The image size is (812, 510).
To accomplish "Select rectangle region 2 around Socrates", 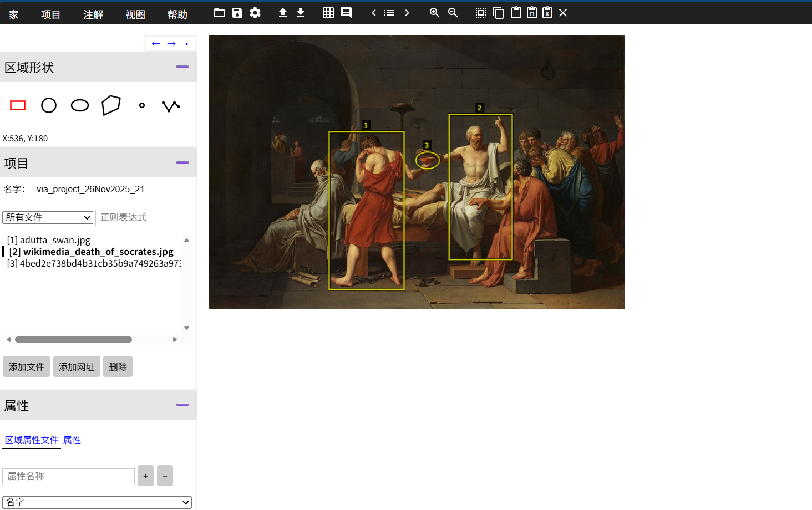I will 480,187.
